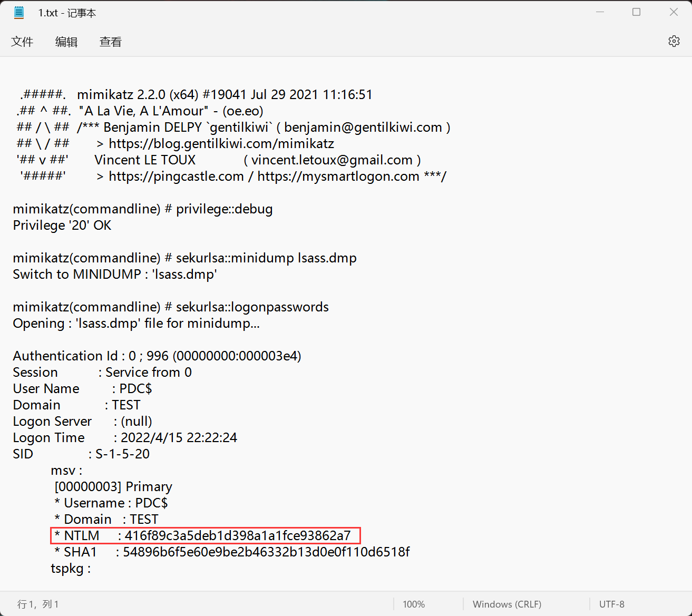Click the 行 1, 列 1 cursor position indicator
This screenshot has width=692, height=616.
click(38, 604)
